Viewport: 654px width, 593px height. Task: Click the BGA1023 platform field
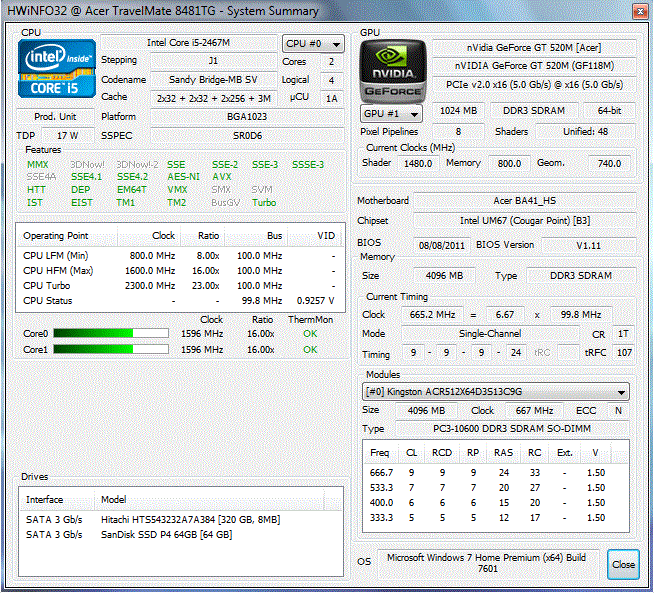(x=247, y=116)
